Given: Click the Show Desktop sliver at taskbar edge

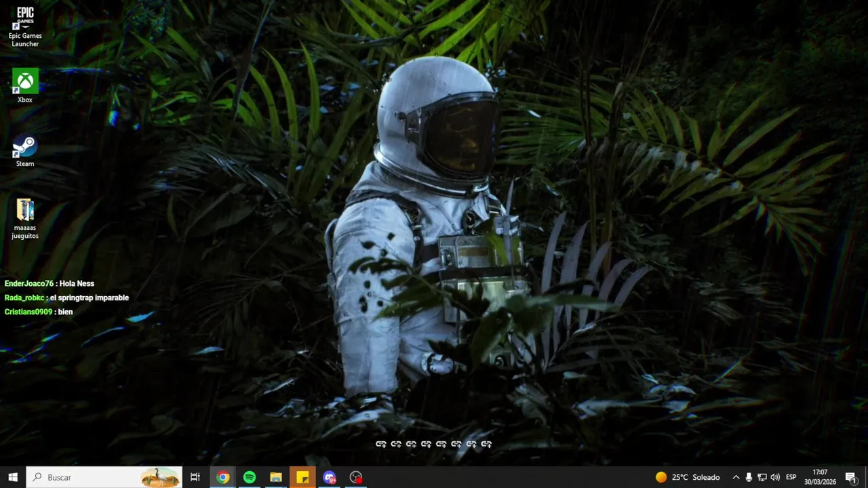Looking at the screenshot, I should [866, 477].
